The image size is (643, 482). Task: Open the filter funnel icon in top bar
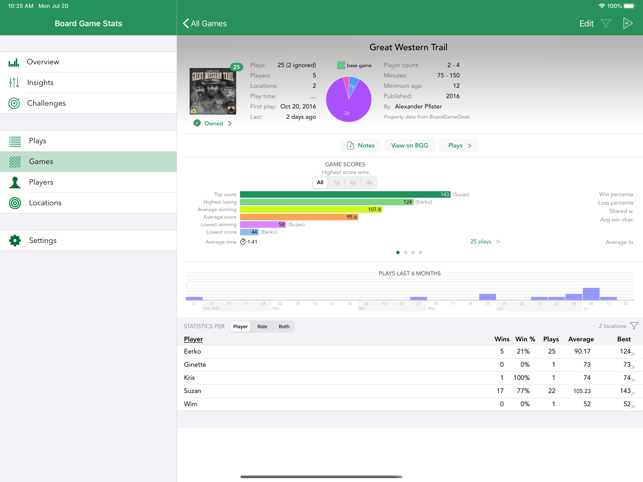(606, 24)
